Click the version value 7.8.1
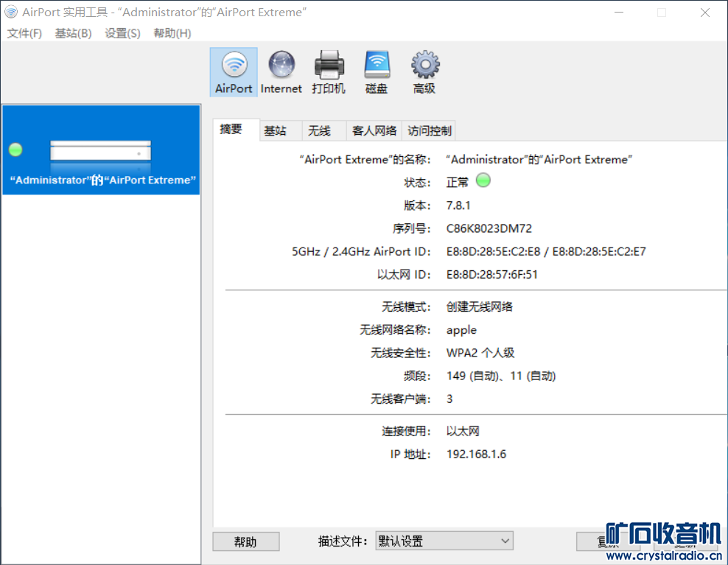The image size is (728, 565). [458, 206]
